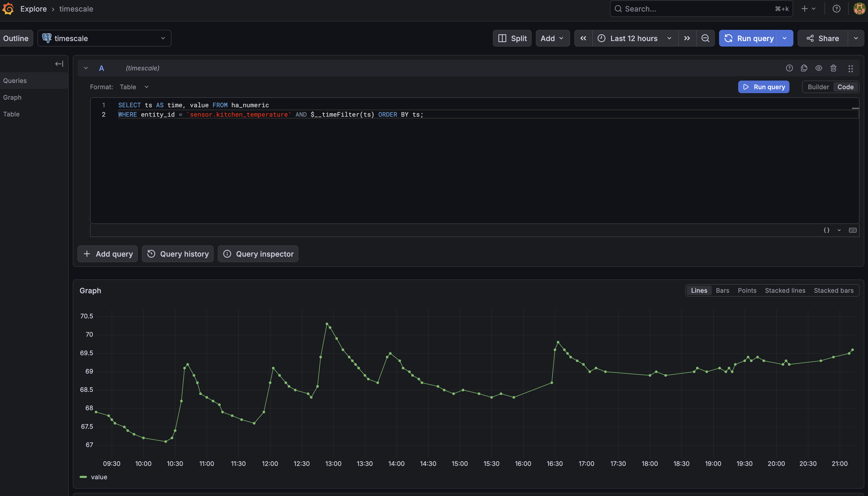Screen dimensions: 868x496
Task: Click the Split button
Action: (512, 38)
